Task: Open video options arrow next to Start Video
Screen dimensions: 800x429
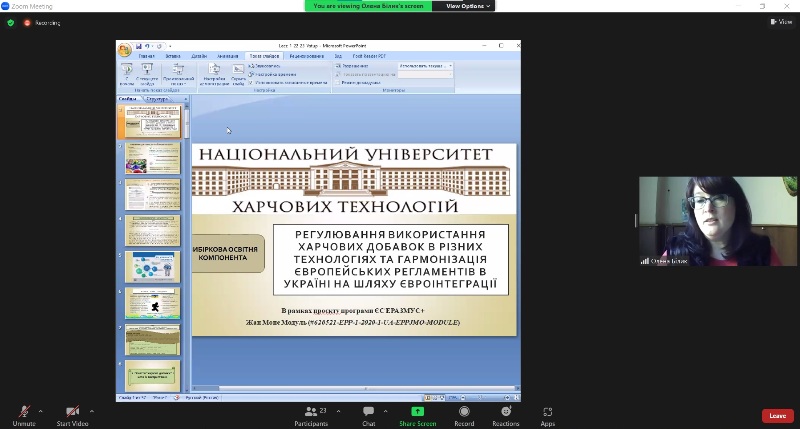Action: 92,411
